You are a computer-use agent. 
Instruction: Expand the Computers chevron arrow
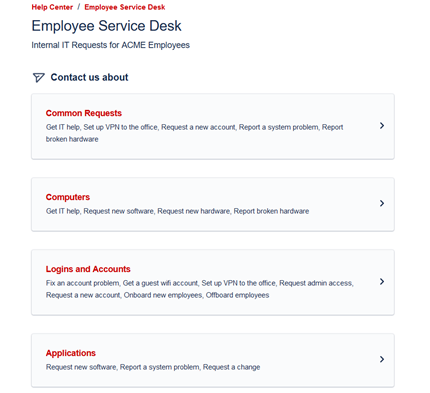click(x=382, y=203)
